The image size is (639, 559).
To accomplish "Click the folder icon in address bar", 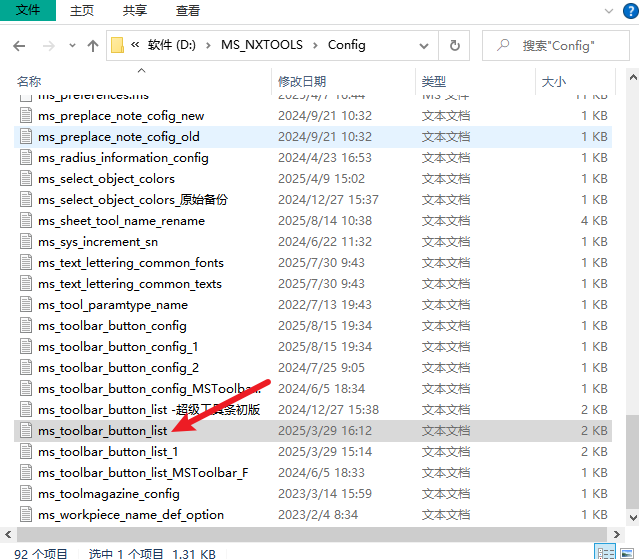I will tap(117, 45).
